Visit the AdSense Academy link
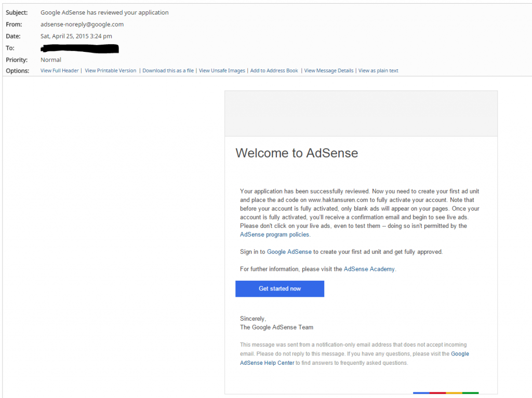This screenshot has width=532, height=398. coord(369,269)
